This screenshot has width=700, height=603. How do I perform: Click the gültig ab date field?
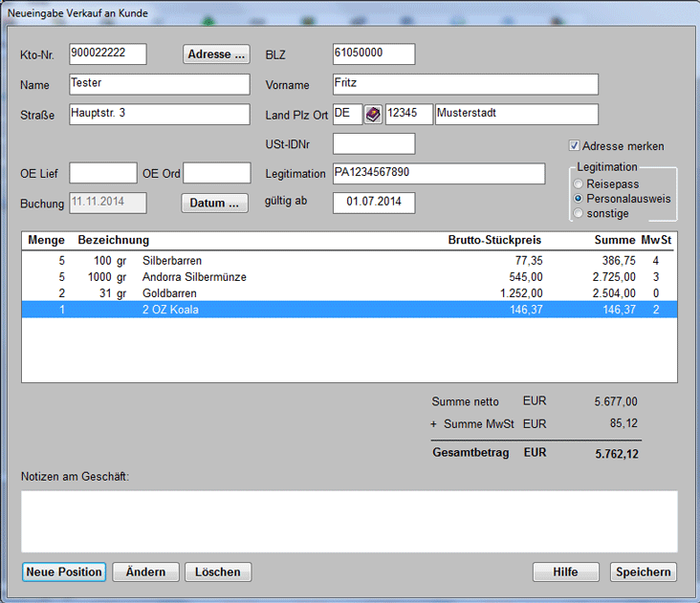pos(374,203)
